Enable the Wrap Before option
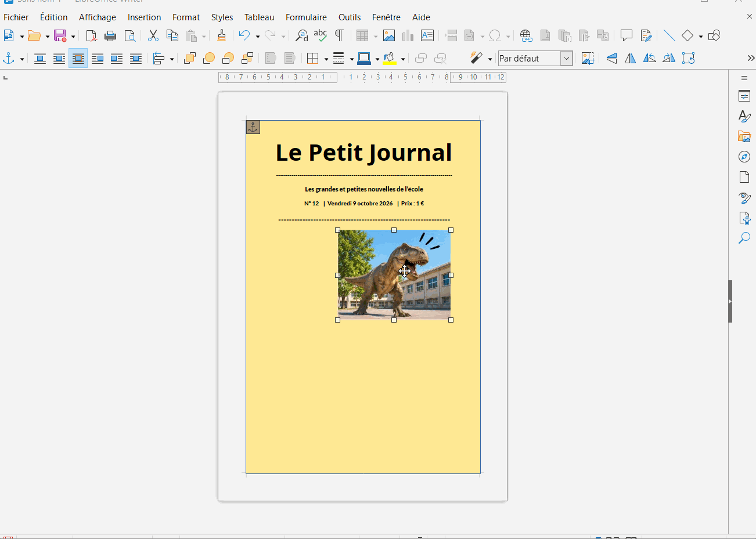The height and width of the screenshot is (539, 756). [x=98, y=58]
